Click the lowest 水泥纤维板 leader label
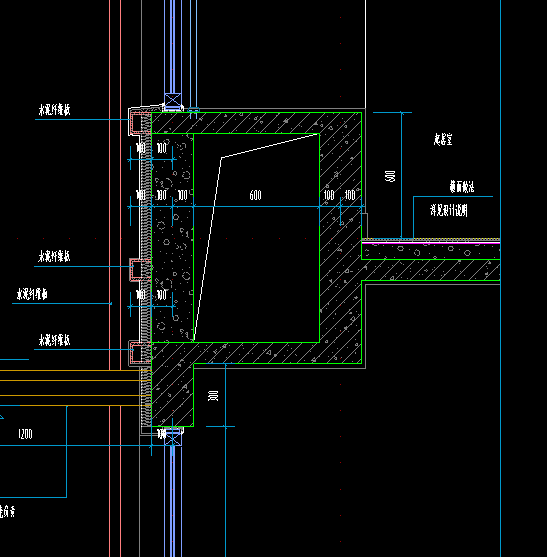The image size is (547, 557). tap(54, 340)
